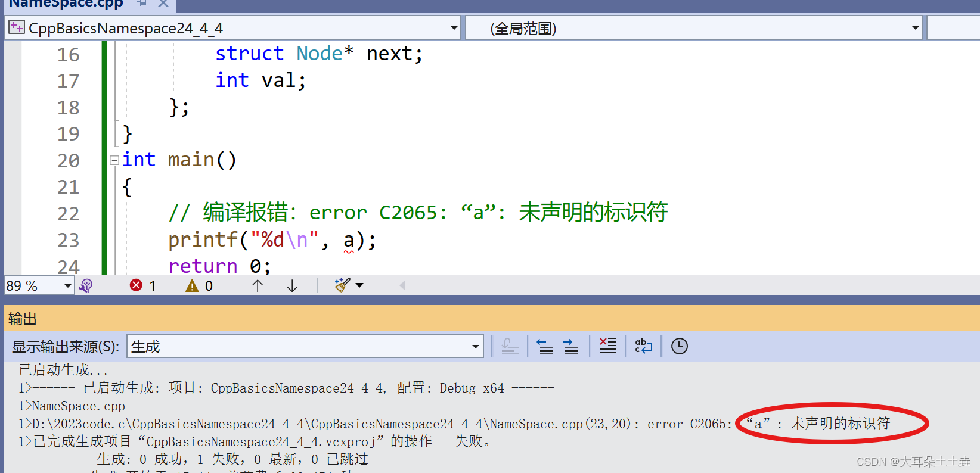Click the warning triangle count icon
This screenshot has width=980, height=473.
(192, 286)
